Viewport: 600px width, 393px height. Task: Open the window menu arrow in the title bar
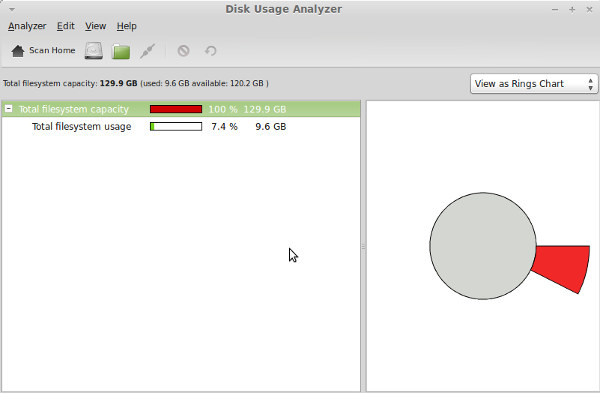12,9
